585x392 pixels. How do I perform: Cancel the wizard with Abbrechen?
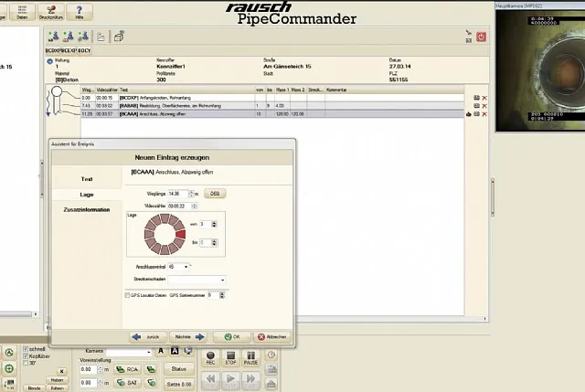pos(272,337)
